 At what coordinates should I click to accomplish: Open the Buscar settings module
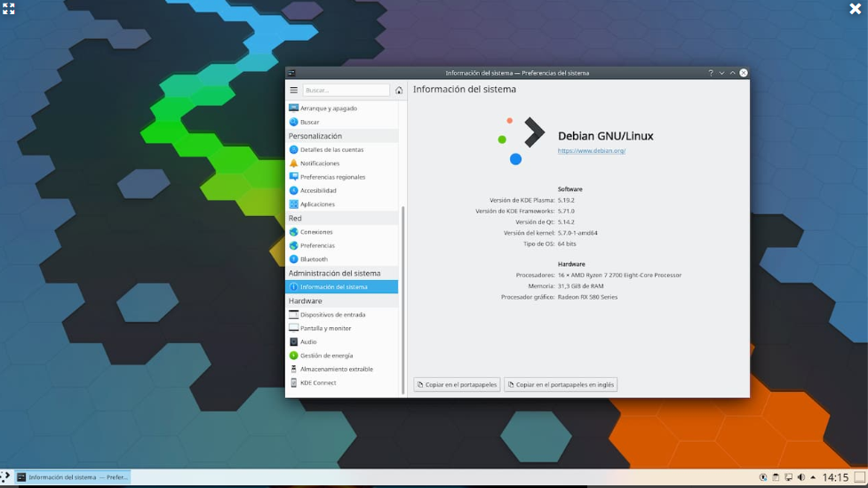pyautogui.click(x=341, y=122)
